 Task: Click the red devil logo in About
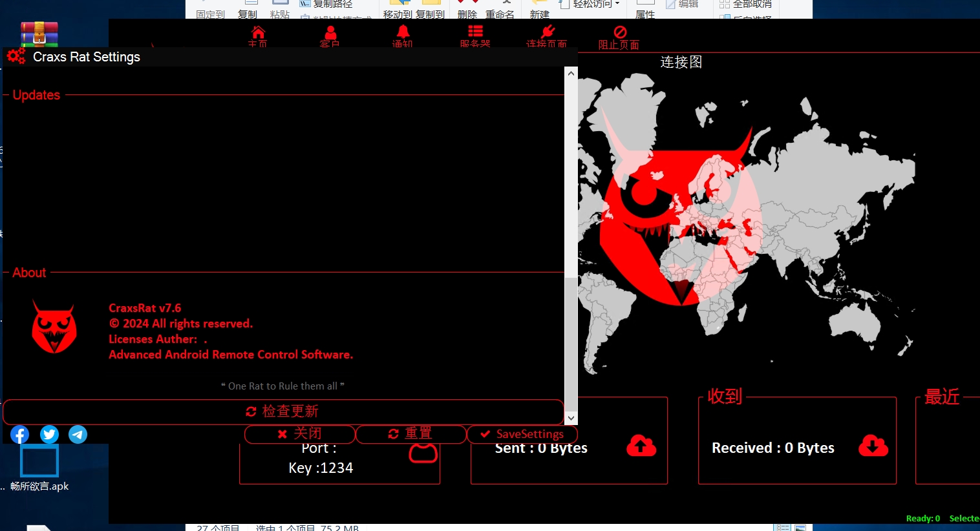coord(54,326)
